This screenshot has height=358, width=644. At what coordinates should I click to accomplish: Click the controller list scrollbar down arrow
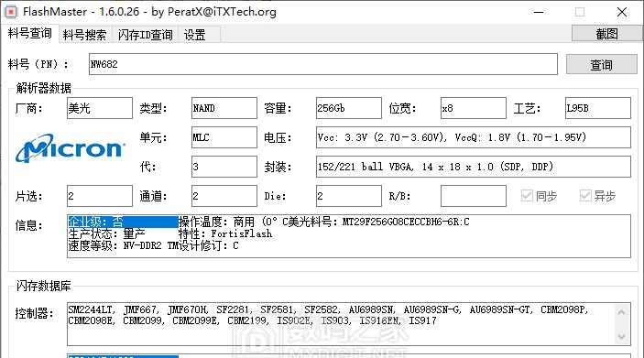pos(622,337)
